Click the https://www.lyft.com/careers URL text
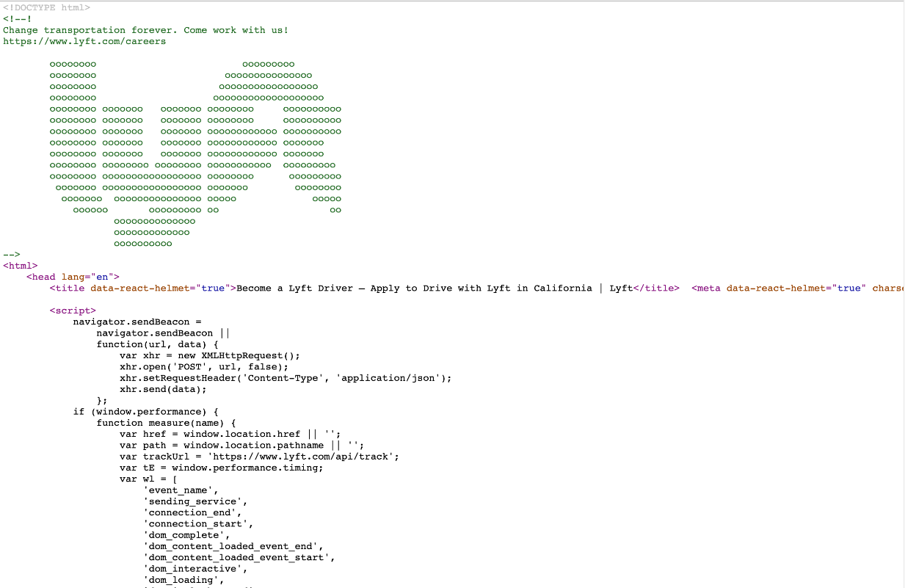 click(84, 41)
